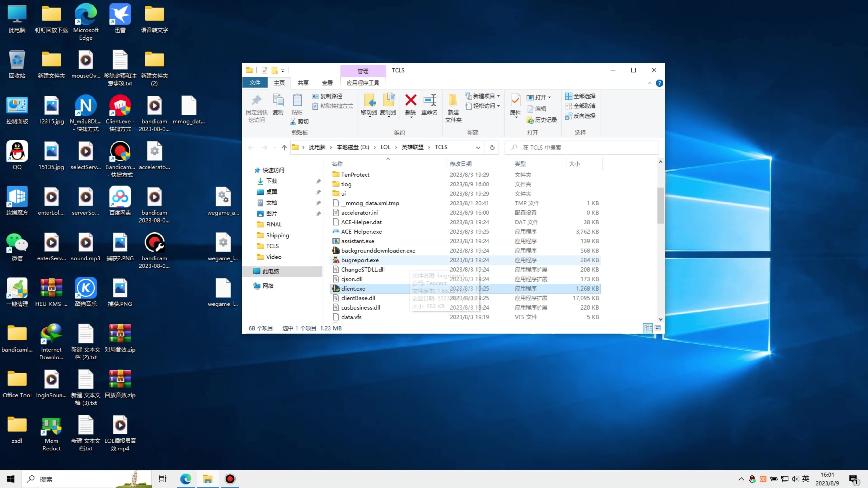Click the Properties (属性) icon in ribbon
The height and width of the screenshot is (488, 868).
(x=515, y=100)
